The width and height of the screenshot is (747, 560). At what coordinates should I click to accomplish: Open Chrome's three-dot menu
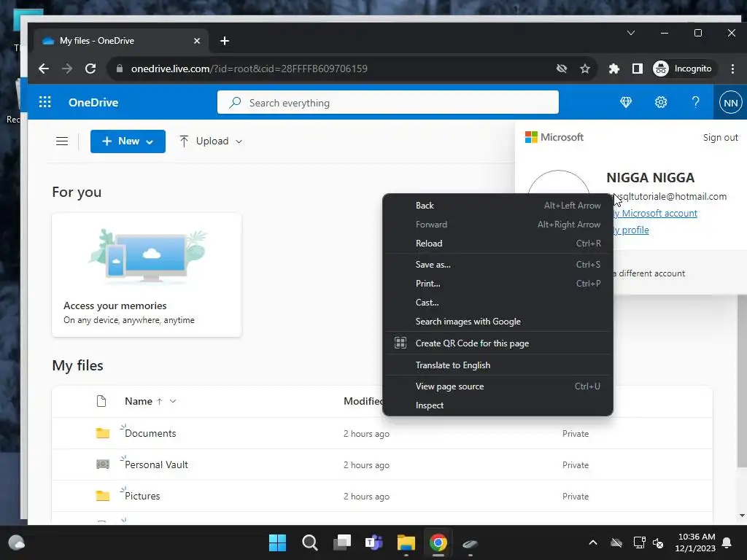click(x=732, y=69)
